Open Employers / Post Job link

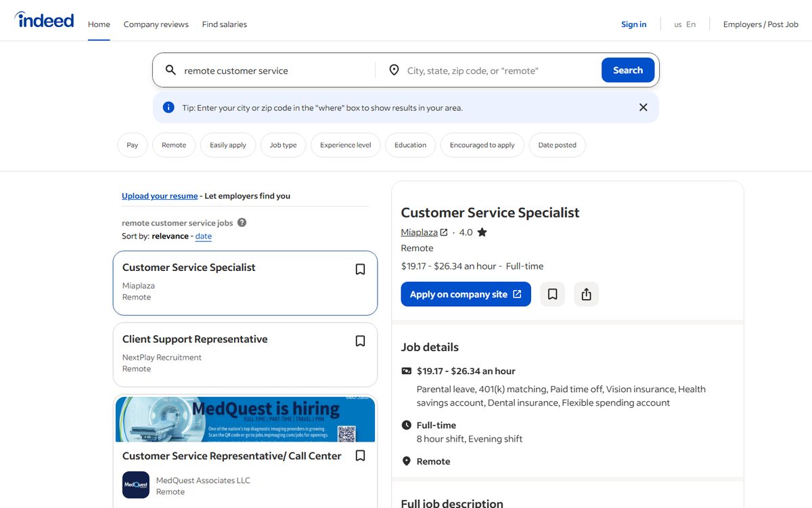pyautogui.click(x=761, y=24)
